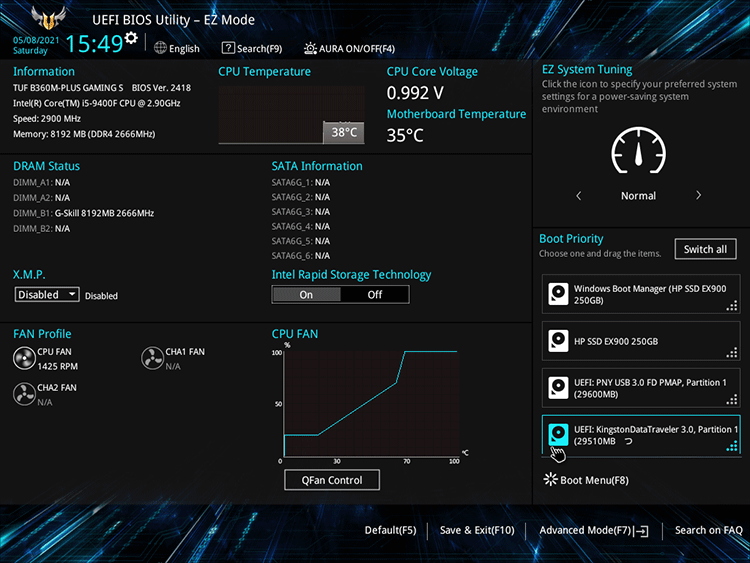Click the Speed: 2900 MHz line
This screenshot has height=563, width=750.
47,119
